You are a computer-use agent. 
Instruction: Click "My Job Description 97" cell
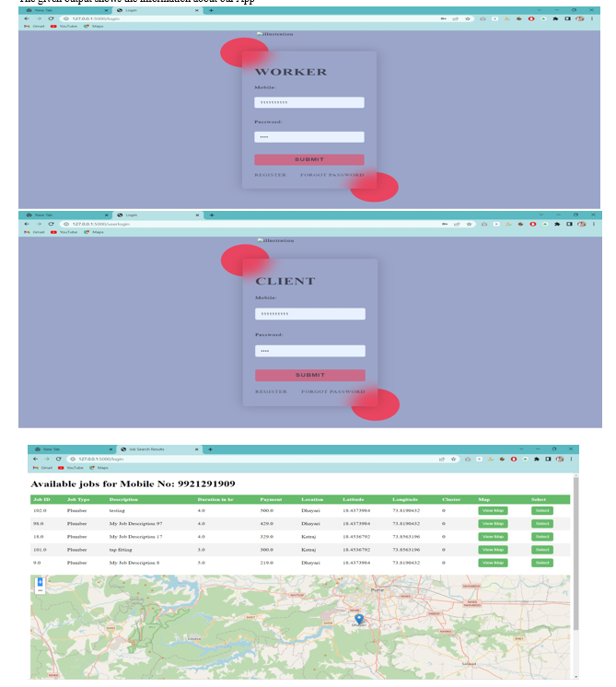click(136, 524)
